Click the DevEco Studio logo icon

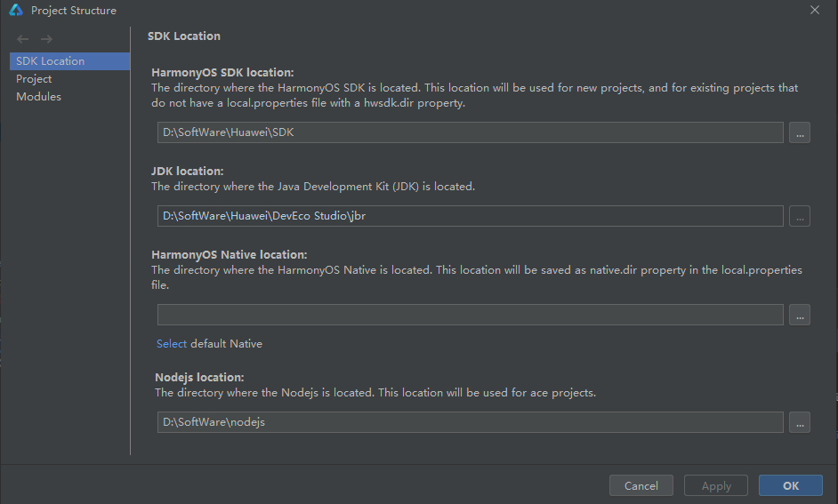tap(16, 10)
